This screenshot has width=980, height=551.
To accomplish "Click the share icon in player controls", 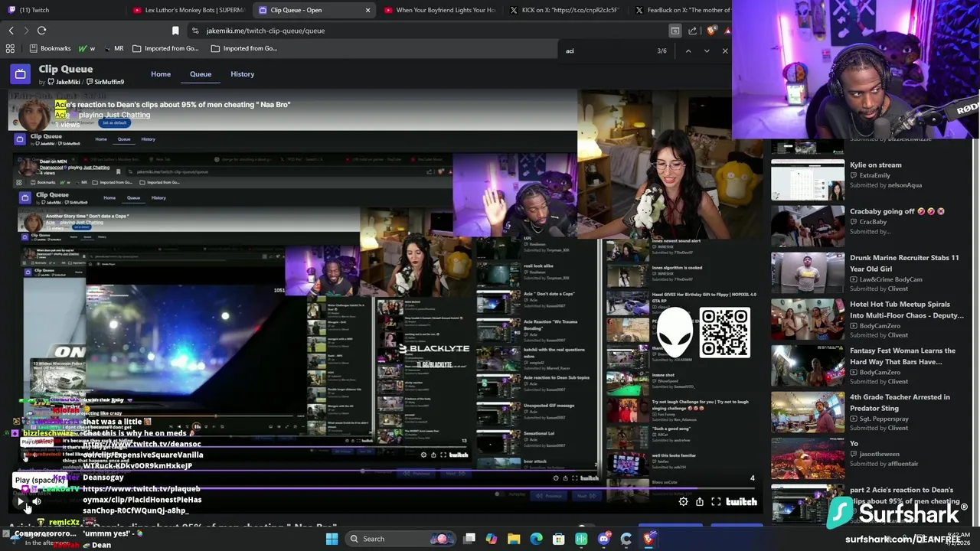I will (700, 501).
